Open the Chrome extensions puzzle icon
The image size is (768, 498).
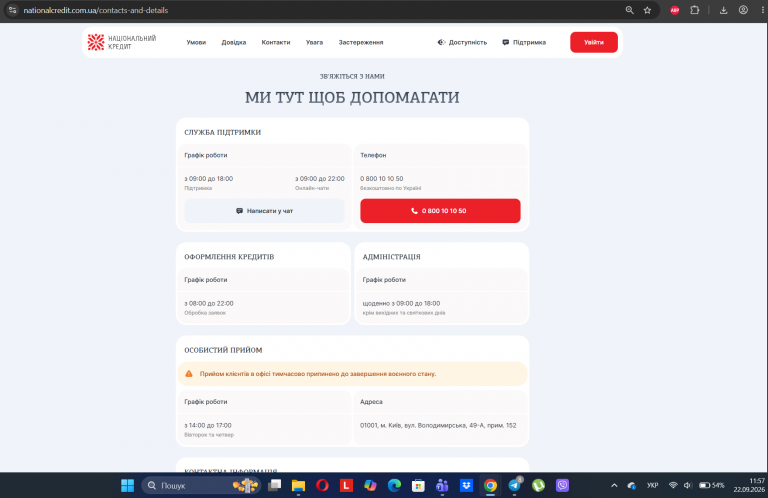(695, 10)
